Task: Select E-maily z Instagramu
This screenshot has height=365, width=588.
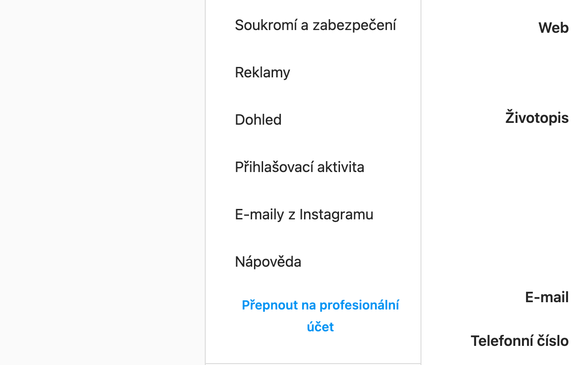Action: pos(304,214)
